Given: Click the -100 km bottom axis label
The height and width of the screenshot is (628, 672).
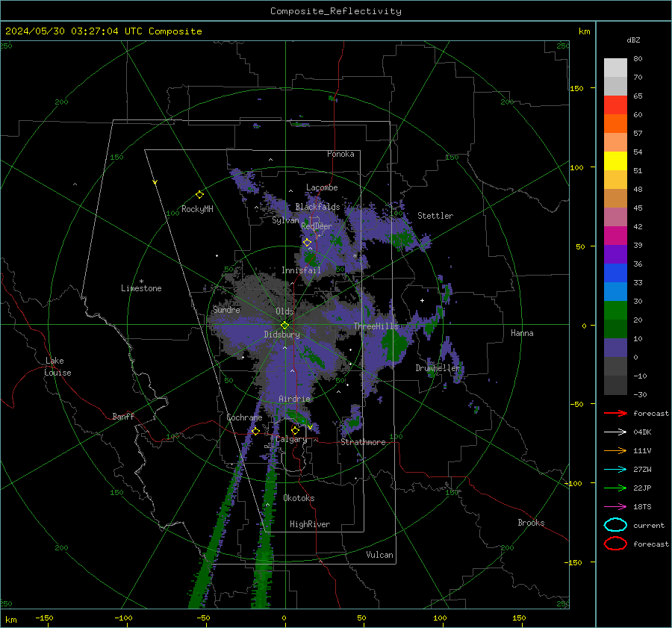Looking at the screenshot, I should point(123,618).
